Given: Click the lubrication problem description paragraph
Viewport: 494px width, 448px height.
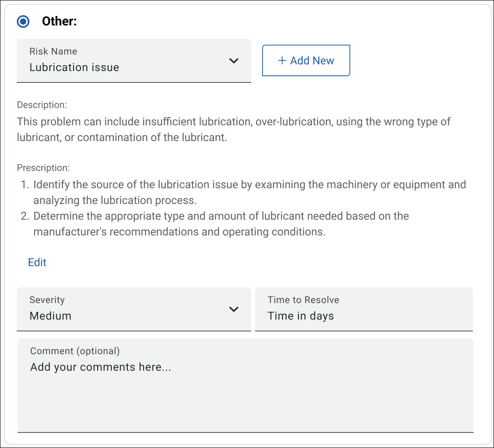Looking at the screenshot, I should pyautogui.click(x=234, y=130).
